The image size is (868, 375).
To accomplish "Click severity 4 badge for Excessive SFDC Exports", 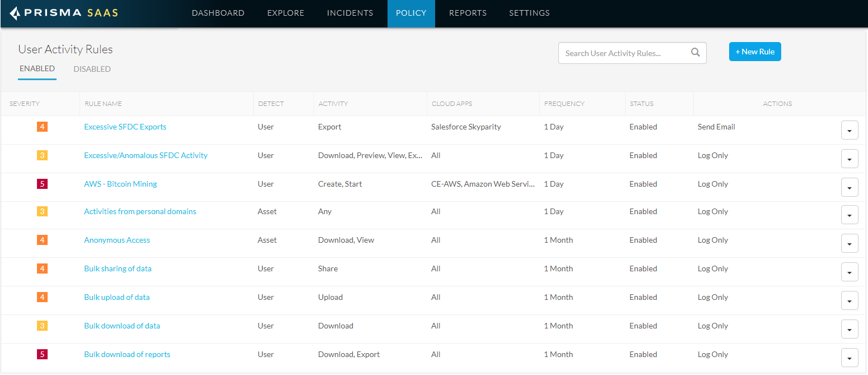I will [42, 127].
